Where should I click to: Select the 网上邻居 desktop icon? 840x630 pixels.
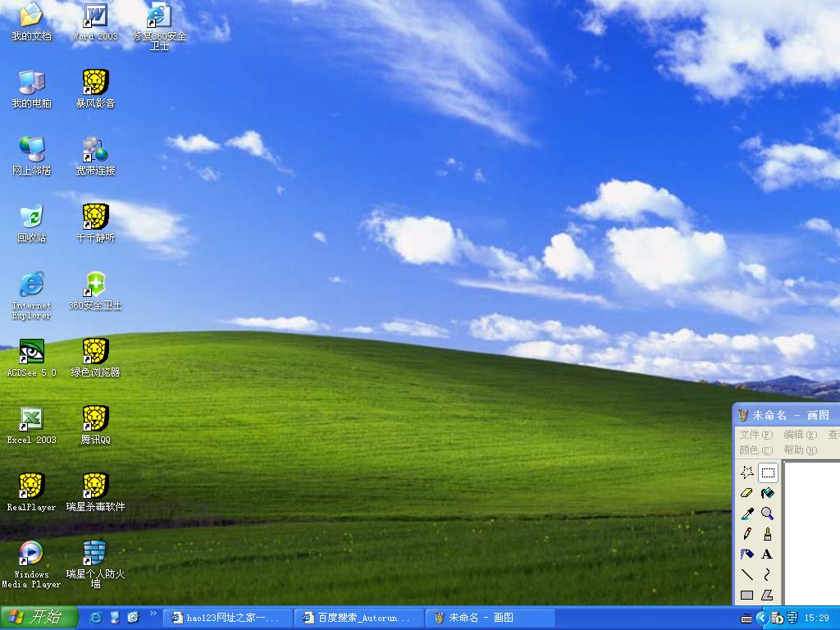click(32, 157)
